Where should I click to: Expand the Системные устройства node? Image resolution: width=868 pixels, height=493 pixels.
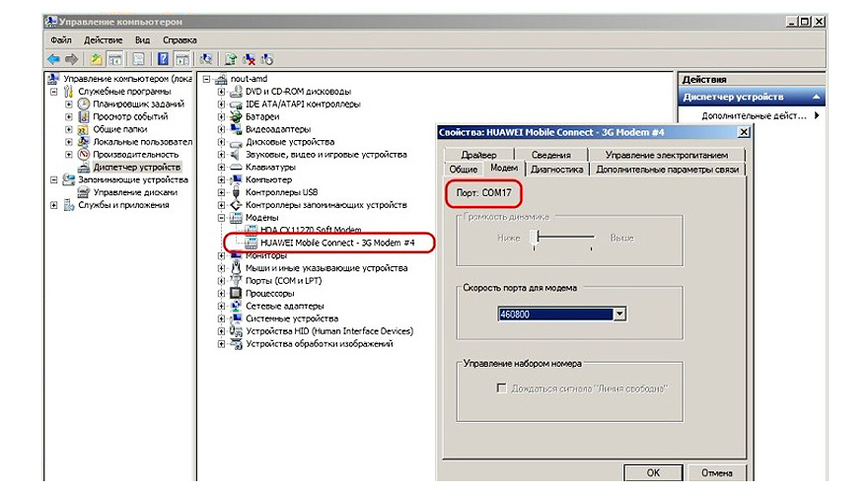221,318
